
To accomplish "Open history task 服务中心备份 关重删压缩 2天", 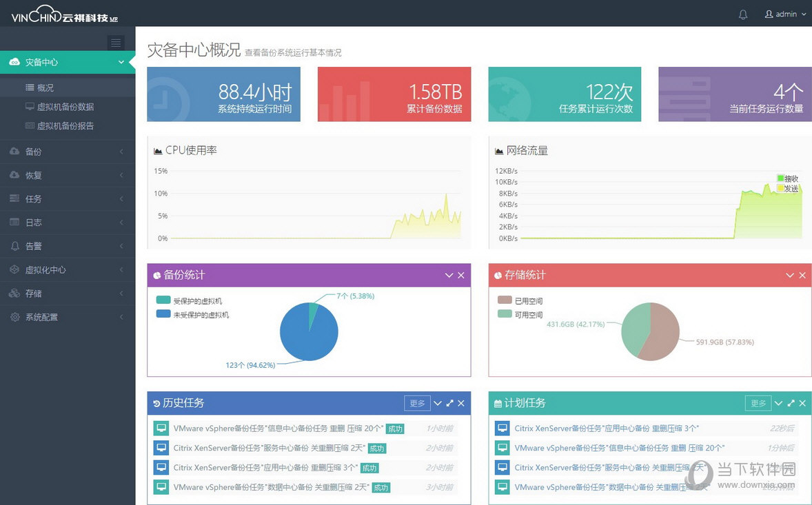I will tap(270, 448).
